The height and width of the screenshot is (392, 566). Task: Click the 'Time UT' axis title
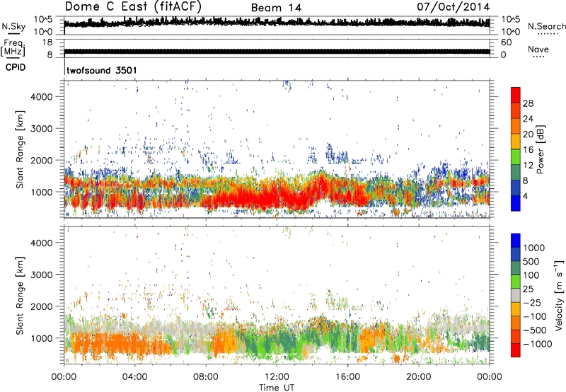click(x=277, y=387)
